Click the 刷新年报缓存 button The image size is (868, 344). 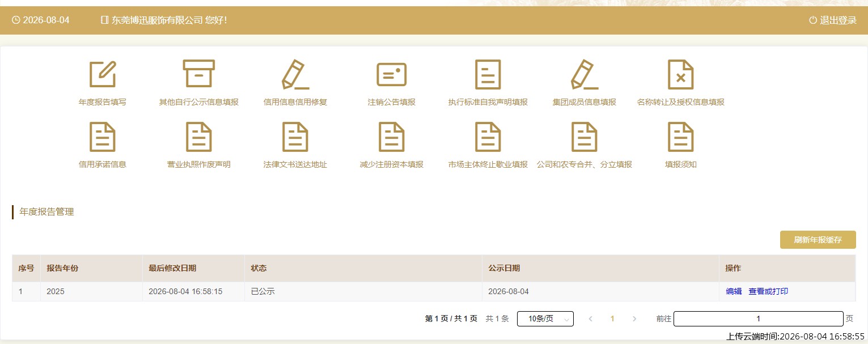click(818, 240)
